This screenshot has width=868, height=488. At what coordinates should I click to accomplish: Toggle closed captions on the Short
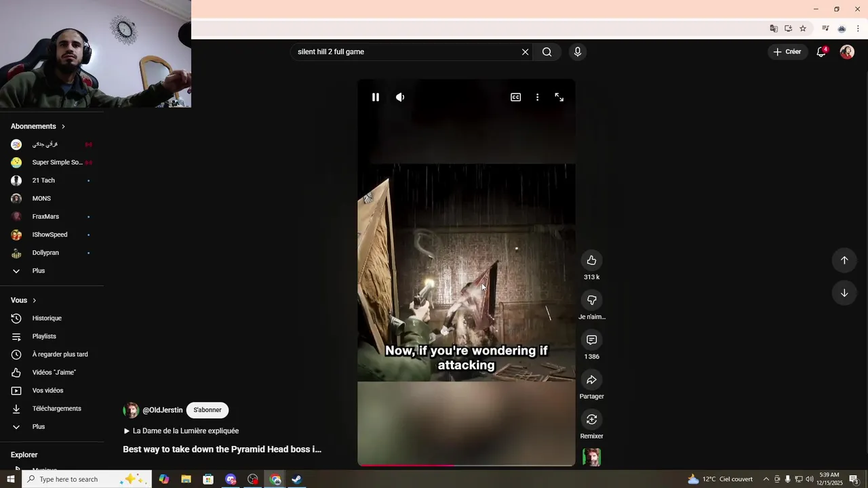coord(515,97)
